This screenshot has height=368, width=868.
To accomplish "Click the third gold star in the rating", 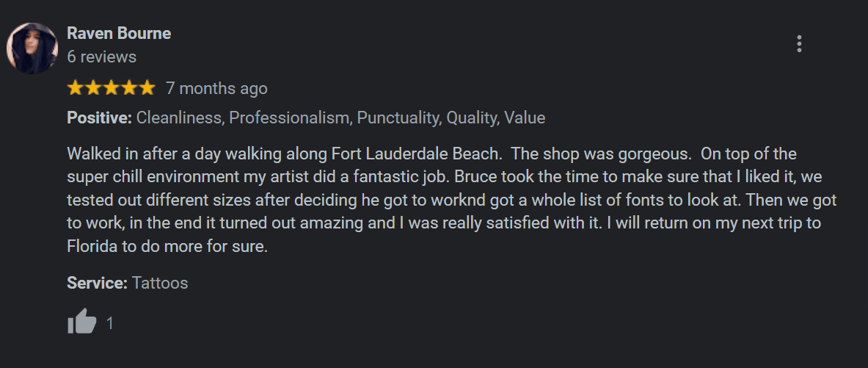I will [x=111, y=89].
